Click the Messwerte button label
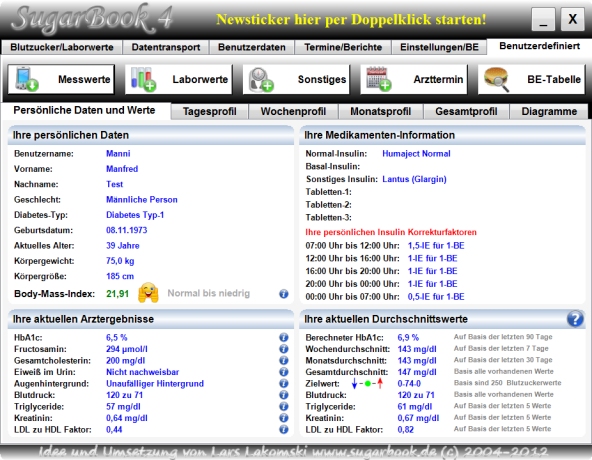 tap(84, 79)
